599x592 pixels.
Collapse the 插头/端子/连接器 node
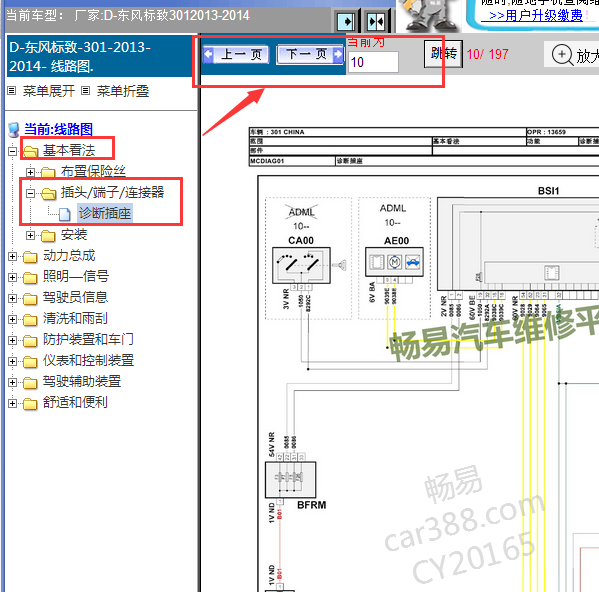[31, 193]
